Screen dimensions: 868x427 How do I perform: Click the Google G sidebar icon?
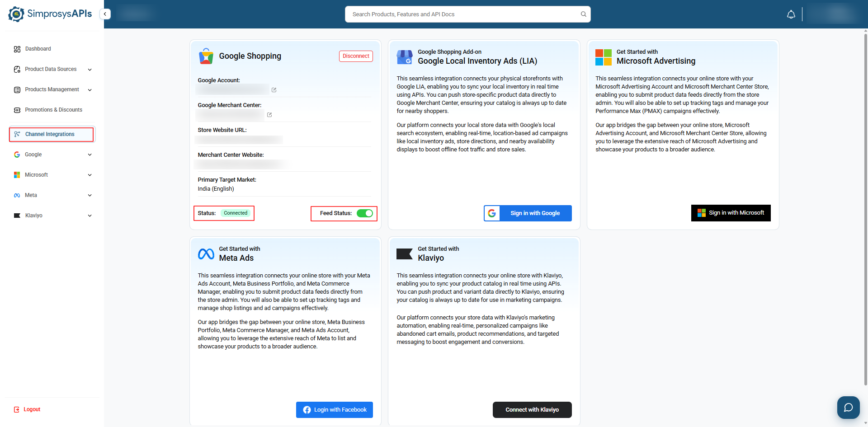click(17, 155)
